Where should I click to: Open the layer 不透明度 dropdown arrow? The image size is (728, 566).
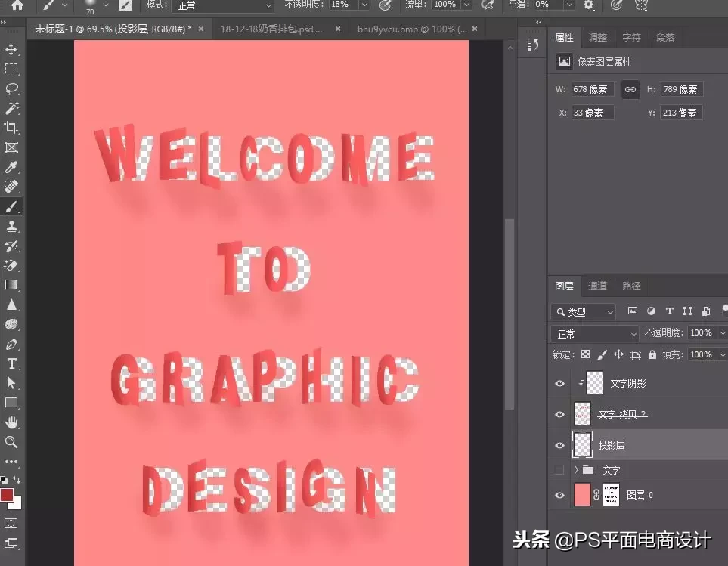(722, 333)
